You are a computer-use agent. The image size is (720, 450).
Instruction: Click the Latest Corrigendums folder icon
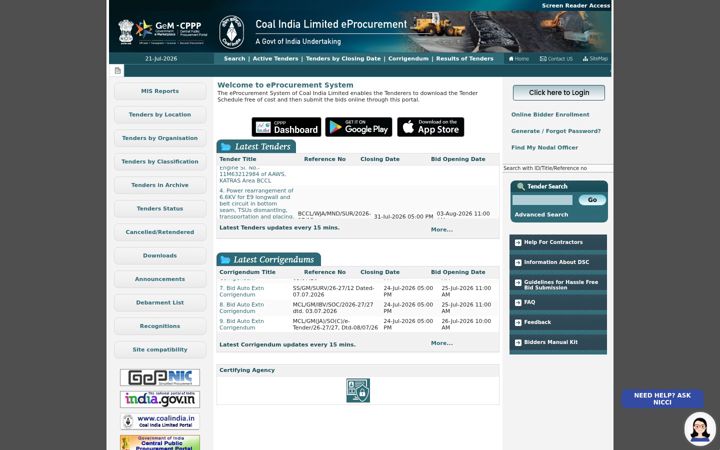[225, 260]
